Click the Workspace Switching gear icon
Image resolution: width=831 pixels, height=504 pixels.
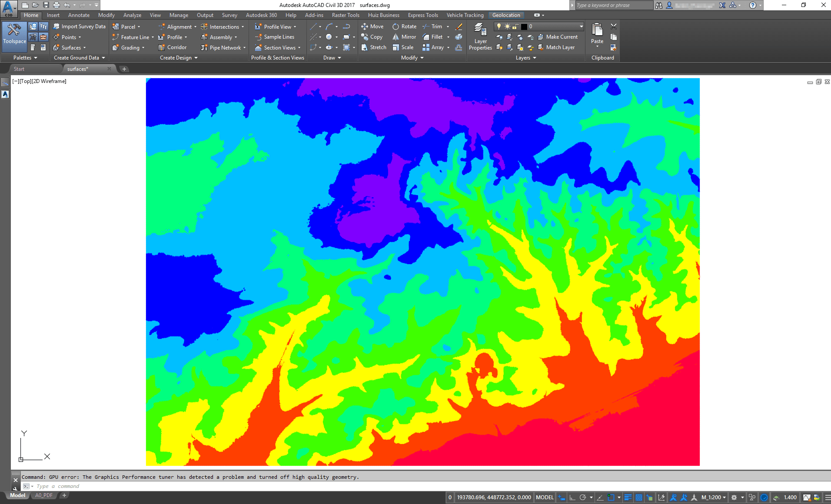point(734,497)
